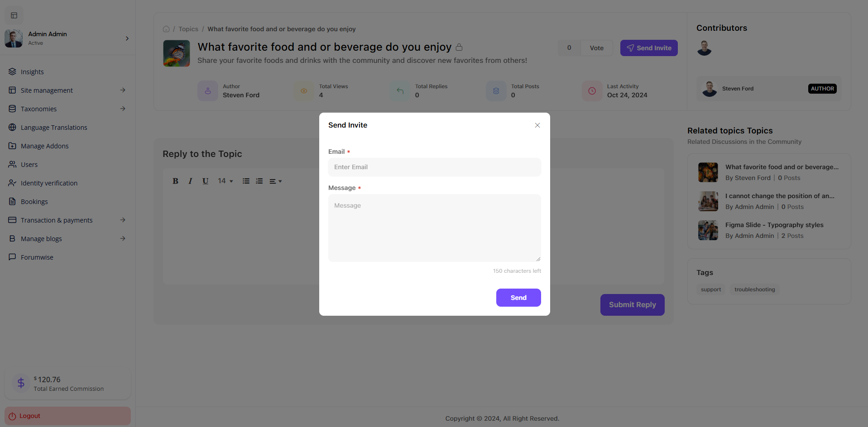This screenshot has height=427, width=868.
Task: Close the Send Invite dialog
Action: [537, 125]
